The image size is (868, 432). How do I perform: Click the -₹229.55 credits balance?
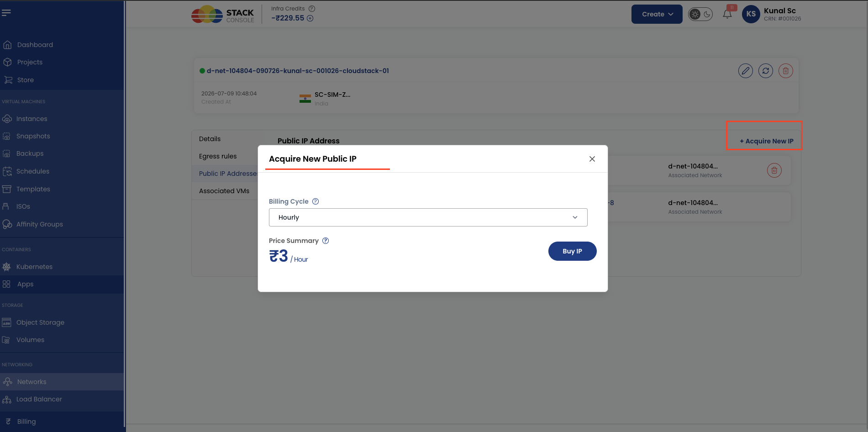point(288,18)
